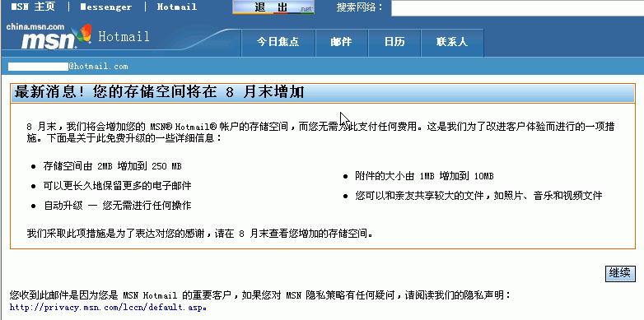Image resolution: width=644 pixels, height=320 pixels.
Task: Click the headline 最新消息！您的存储空间将在 8 月末增加
Action: click(159, 92)
